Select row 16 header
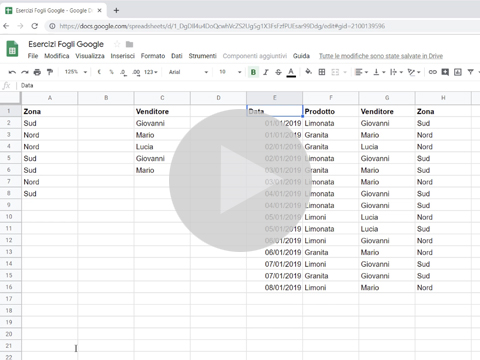 [9, 287]
